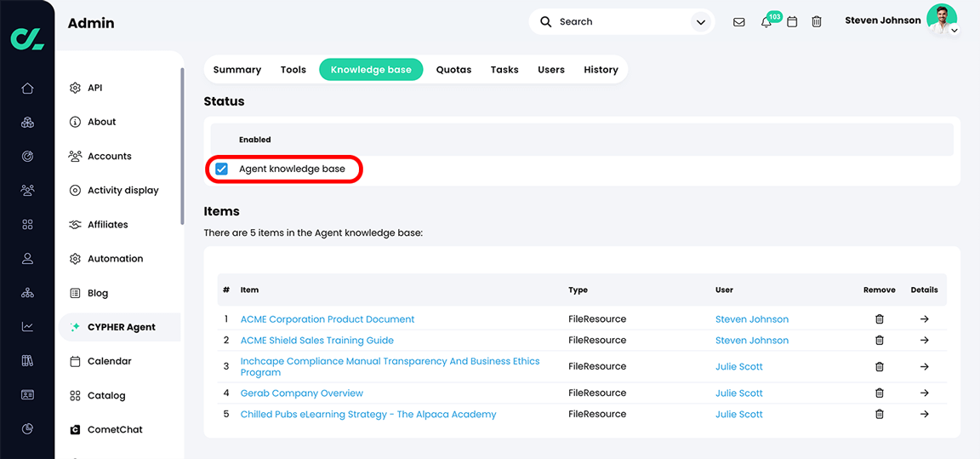980x459 pixels.
Task: Open ACME Corporation Product Document link
Action: click(328, 319)
